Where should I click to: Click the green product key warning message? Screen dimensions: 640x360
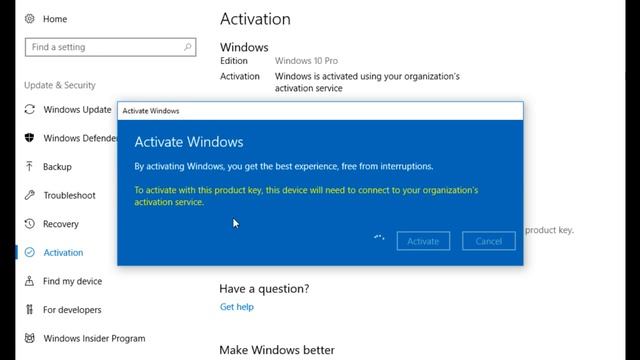point(306,196)
